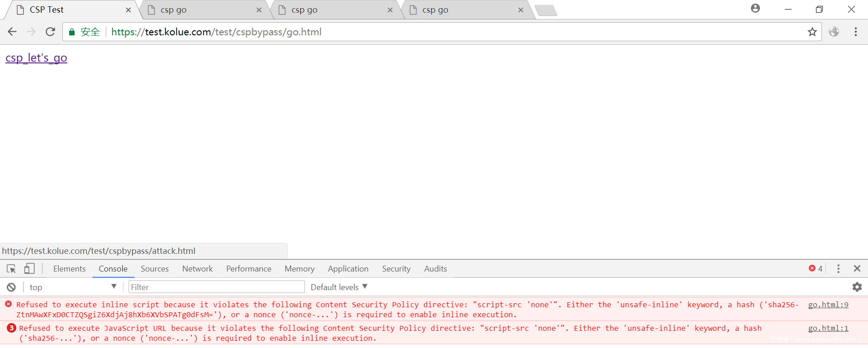Close the last csp go tab

click(x=521, y=10)
